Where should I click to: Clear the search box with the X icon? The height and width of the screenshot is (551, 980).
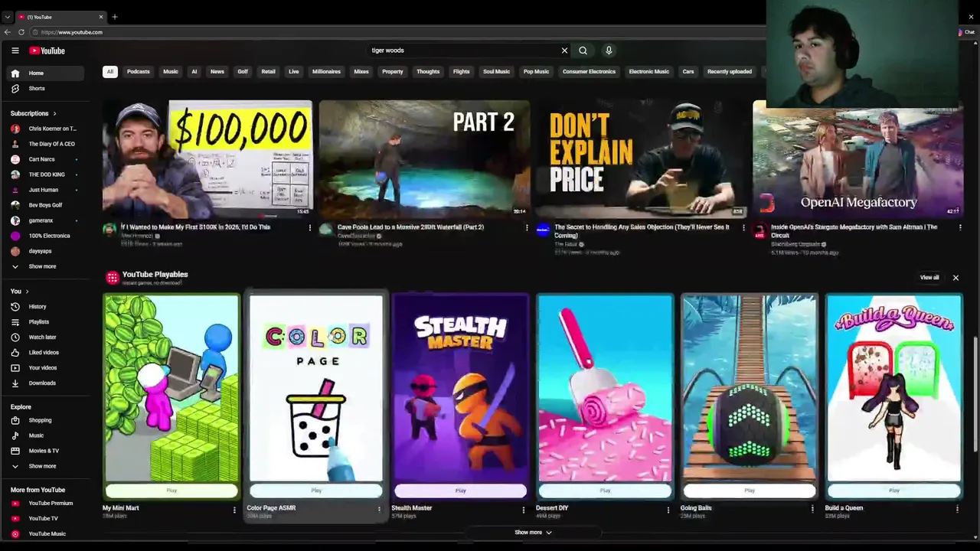[564, 51]
